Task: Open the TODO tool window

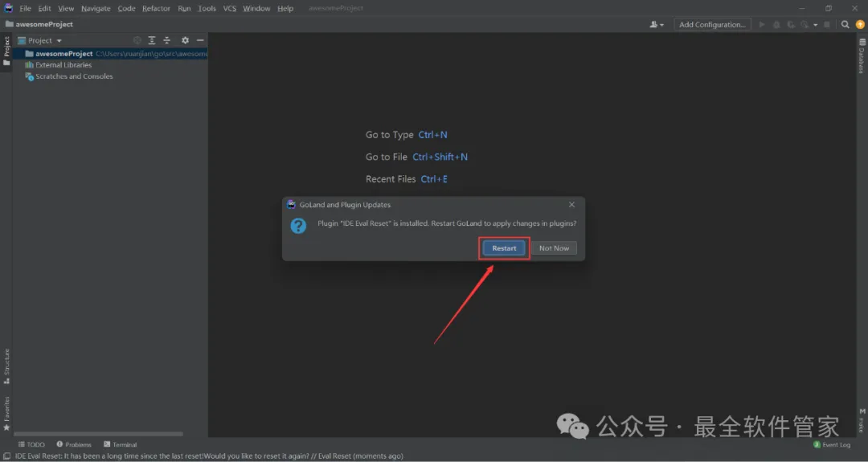Action: point(31,444)
